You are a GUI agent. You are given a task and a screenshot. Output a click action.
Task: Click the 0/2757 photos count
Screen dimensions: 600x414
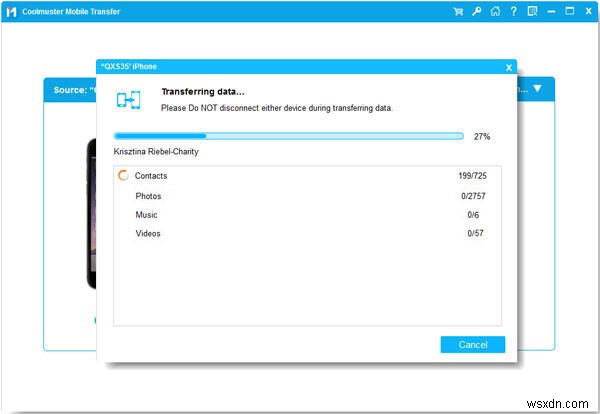473,196
